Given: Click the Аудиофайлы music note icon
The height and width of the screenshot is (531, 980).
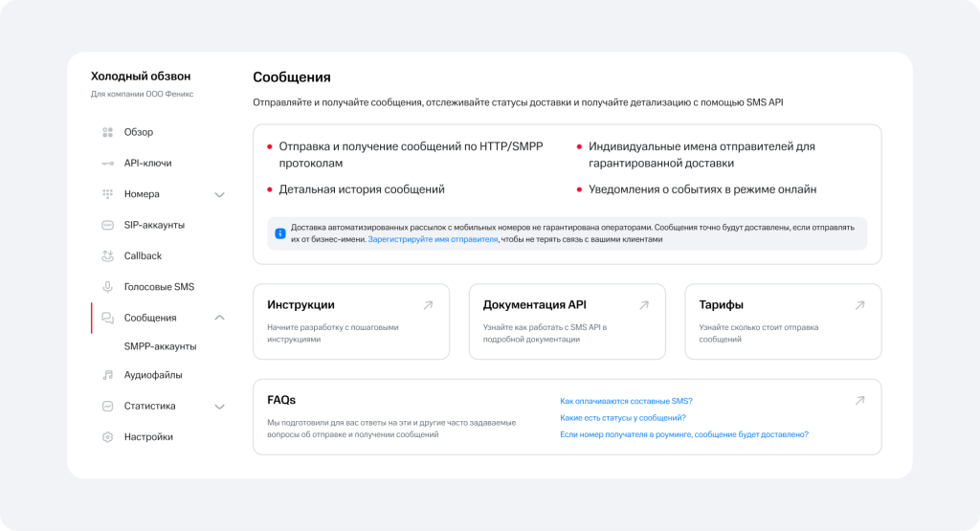Looking at the screenshot, I should (x=107, y=375).
